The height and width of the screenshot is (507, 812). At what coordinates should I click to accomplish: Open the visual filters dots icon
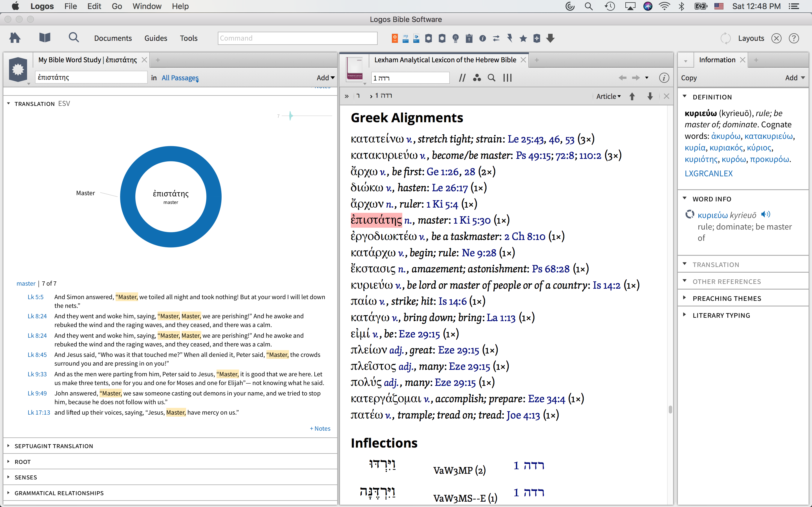pos(477,78)
